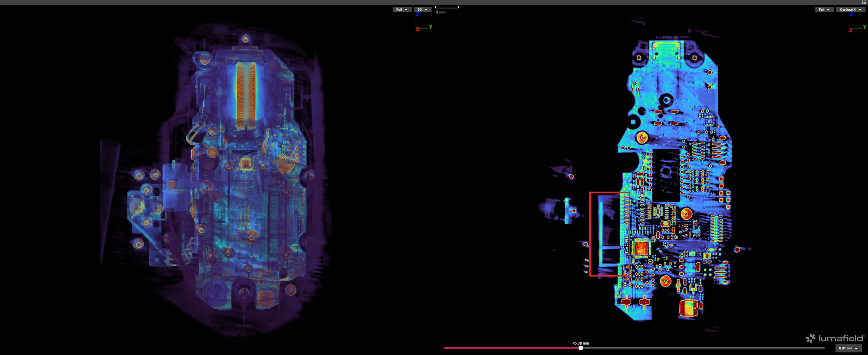Click the orange square chip in slice view
868x355 pixels.
641,248
